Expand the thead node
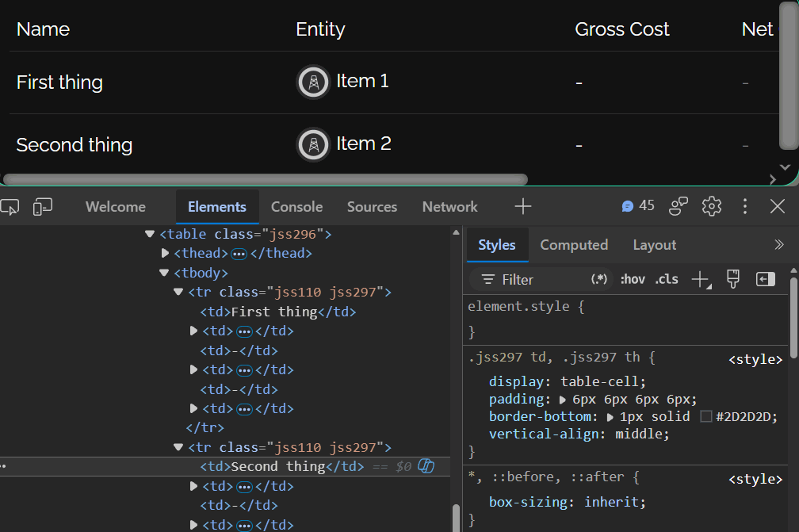Viewport: 799px width, 532px height. point(165,253)
